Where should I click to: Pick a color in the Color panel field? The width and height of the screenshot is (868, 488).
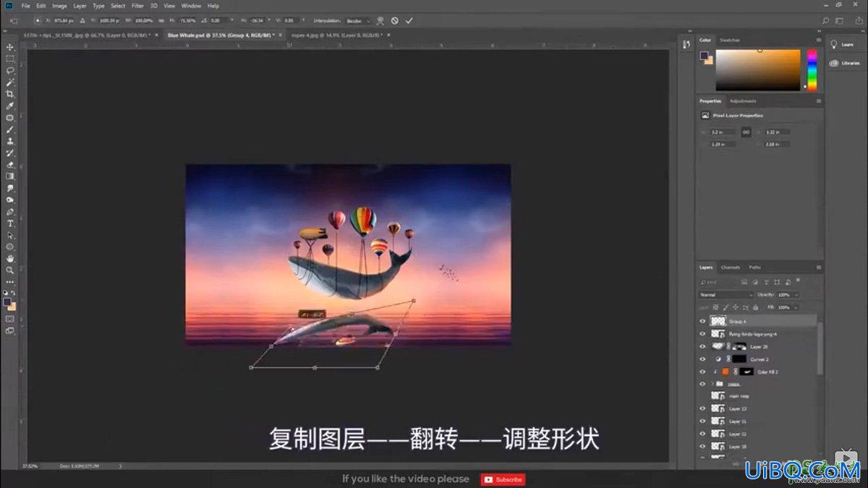tap(758, 70)
